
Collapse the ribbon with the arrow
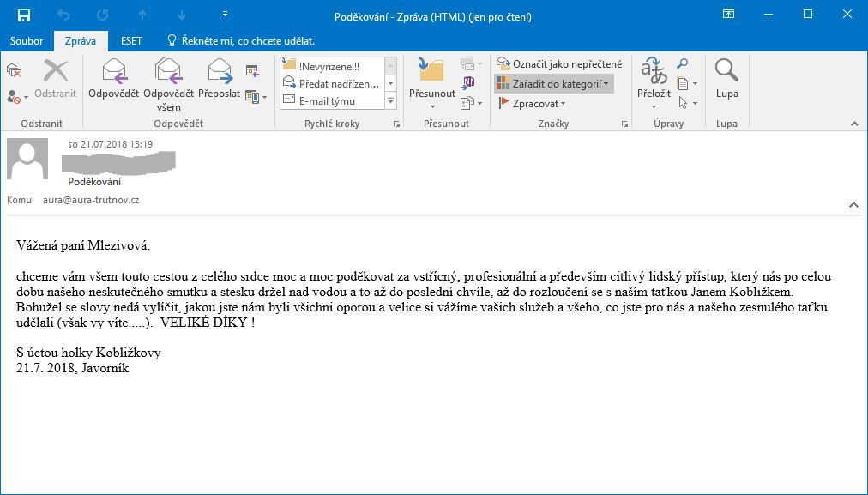(x=853, y=124)
